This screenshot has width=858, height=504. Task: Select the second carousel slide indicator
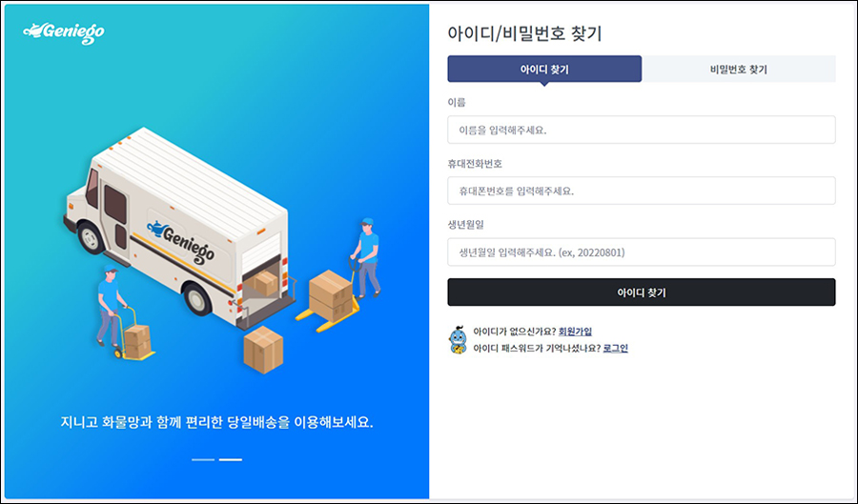coord(231,460)
